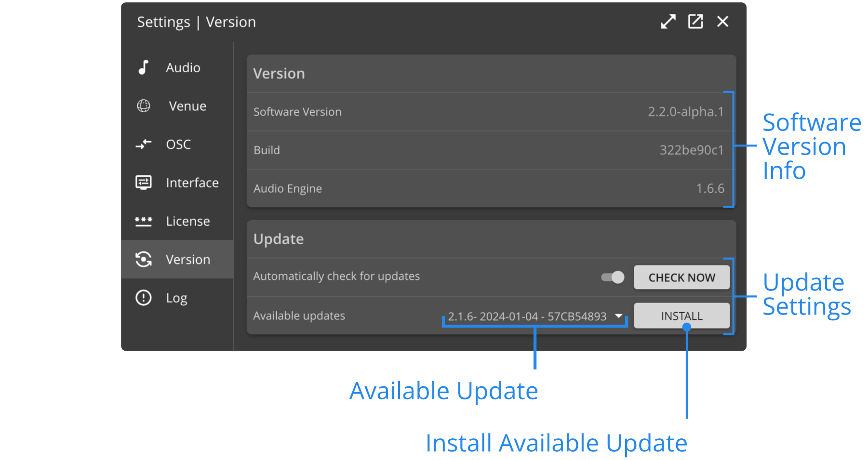Expand settings window with diagonal arrows icon
The width and height of the screenshot is (868, 460).
click(x=668, y=22)
